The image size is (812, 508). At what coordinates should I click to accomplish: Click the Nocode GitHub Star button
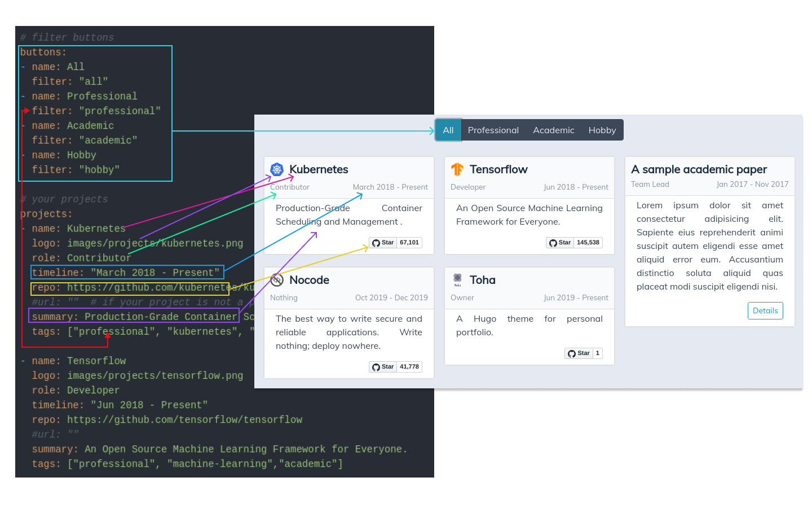(x=383, y=367)
